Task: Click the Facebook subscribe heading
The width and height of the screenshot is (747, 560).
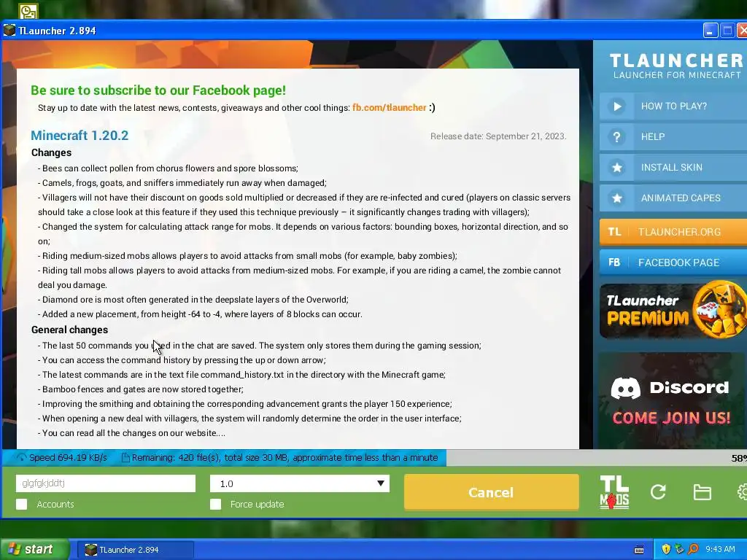Action: coord(158,90)
